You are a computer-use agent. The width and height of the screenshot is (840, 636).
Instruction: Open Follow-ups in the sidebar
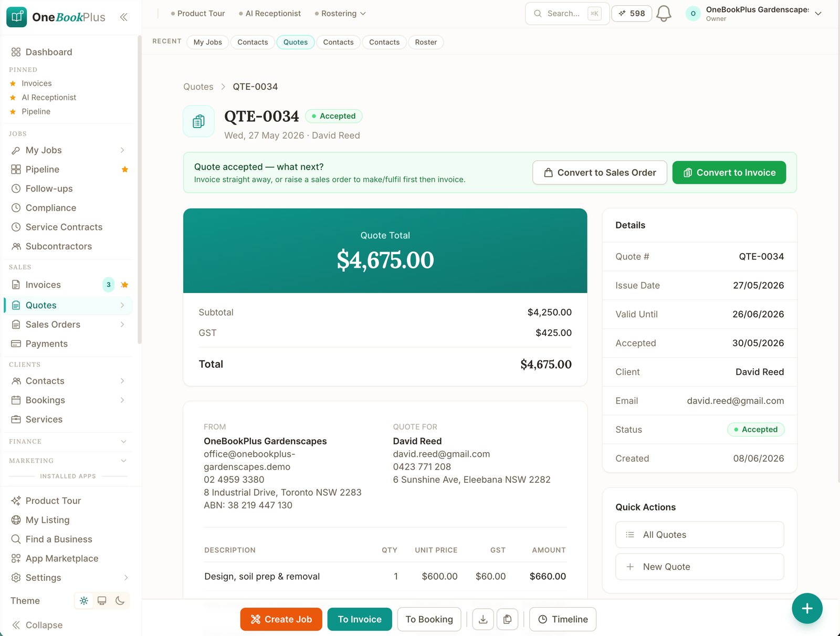49,189
